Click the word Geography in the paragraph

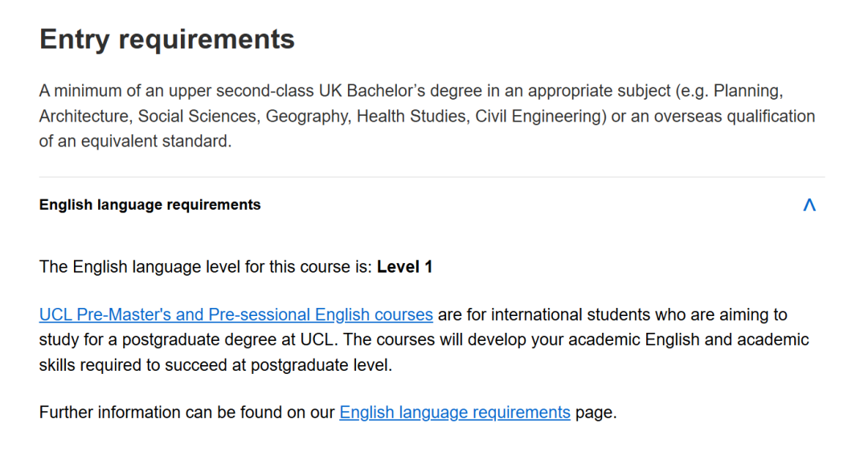(x=307, y=117)
